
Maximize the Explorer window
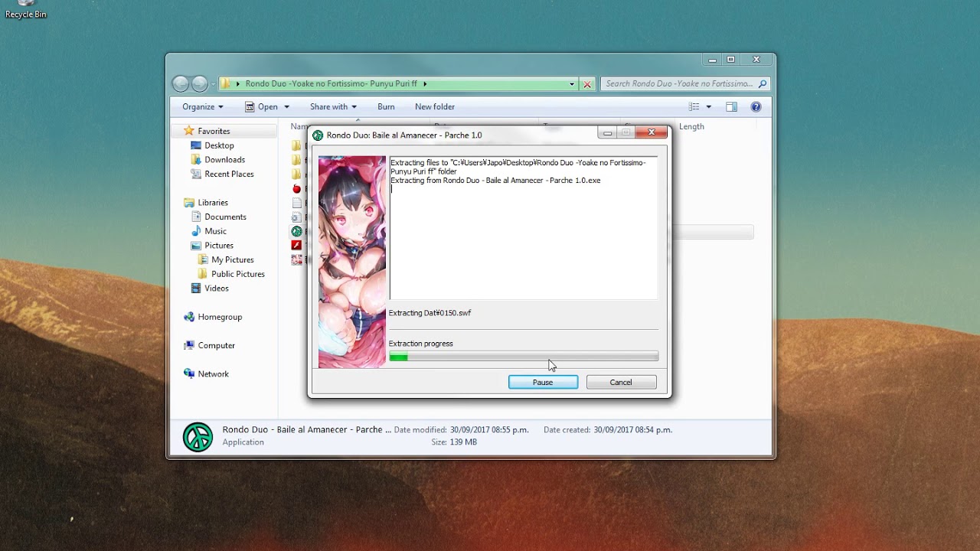[x=731, y=60]
